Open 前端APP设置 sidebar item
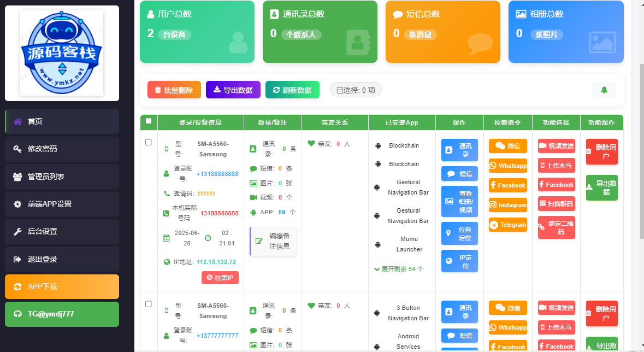Viewport: 644px width, 352px height. tap(62, 204)
